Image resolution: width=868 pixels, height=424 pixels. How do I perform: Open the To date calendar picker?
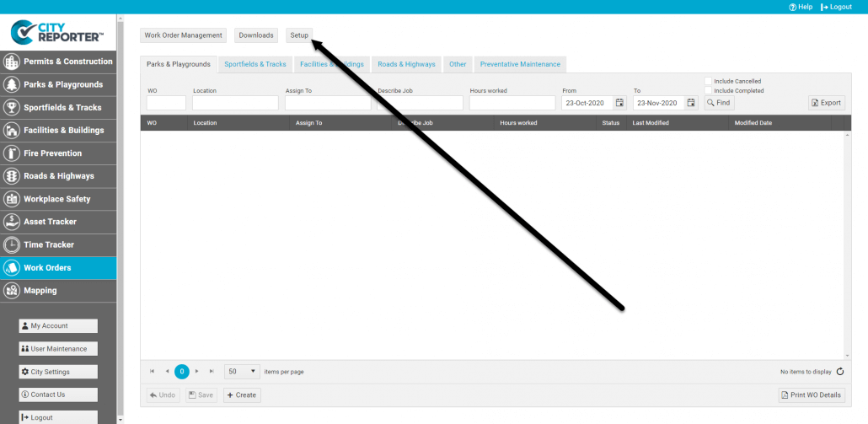pos(691,103)
